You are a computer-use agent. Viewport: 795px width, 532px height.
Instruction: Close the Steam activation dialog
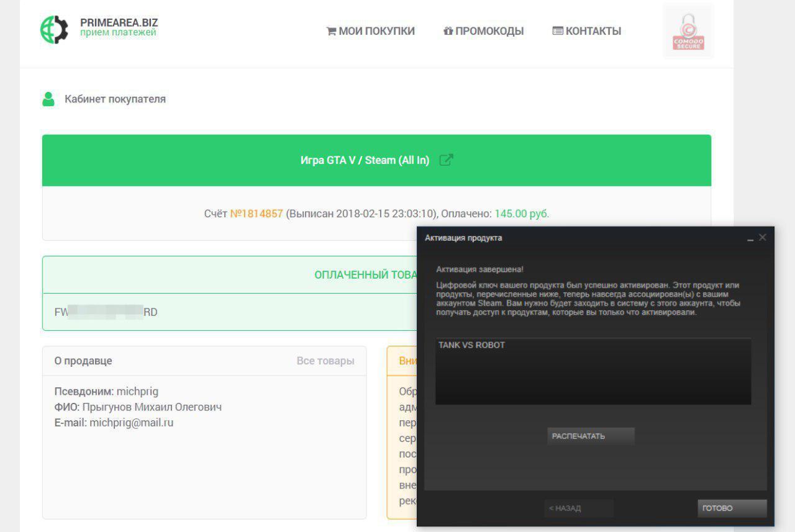[763, 237]
